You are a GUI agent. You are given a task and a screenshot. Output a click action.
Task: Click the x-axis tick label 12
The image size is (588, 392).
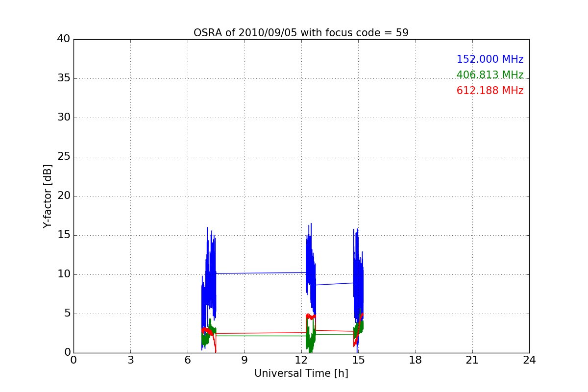pos(301,360)
